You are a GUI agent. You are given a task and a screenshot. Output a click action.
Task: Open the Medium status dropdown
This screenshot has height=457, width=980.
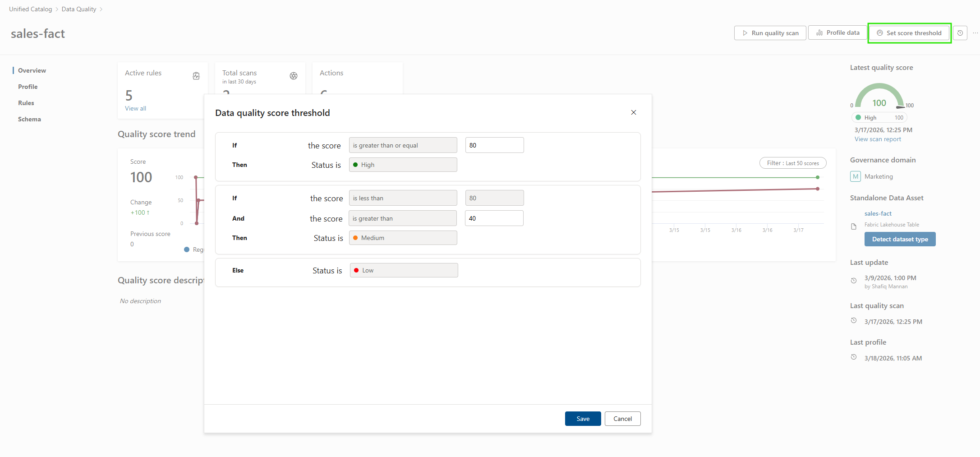[x=403, y=238]
